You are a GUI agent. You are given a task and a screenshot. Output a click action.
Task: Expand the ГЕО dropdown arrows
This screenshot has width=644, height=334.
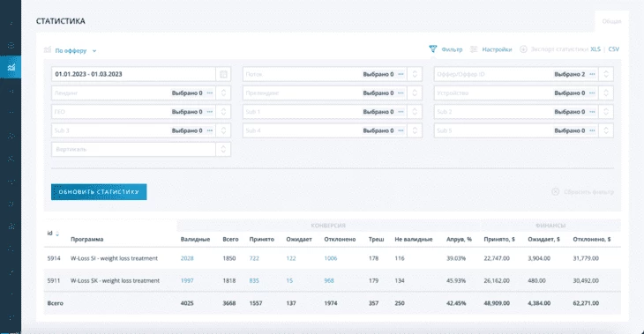223,112
